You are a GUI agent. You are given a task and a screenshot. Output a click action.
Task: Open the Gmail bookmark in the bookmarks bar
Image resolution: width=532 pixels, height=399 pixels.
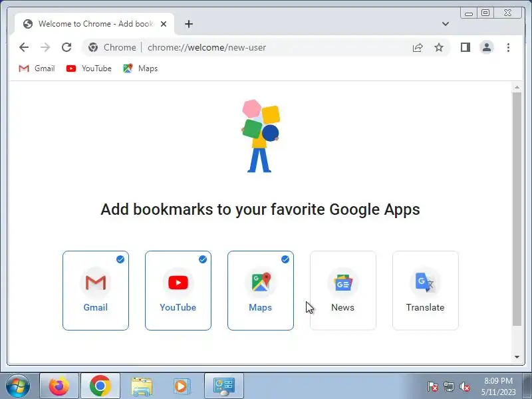(x=37, y=68)
